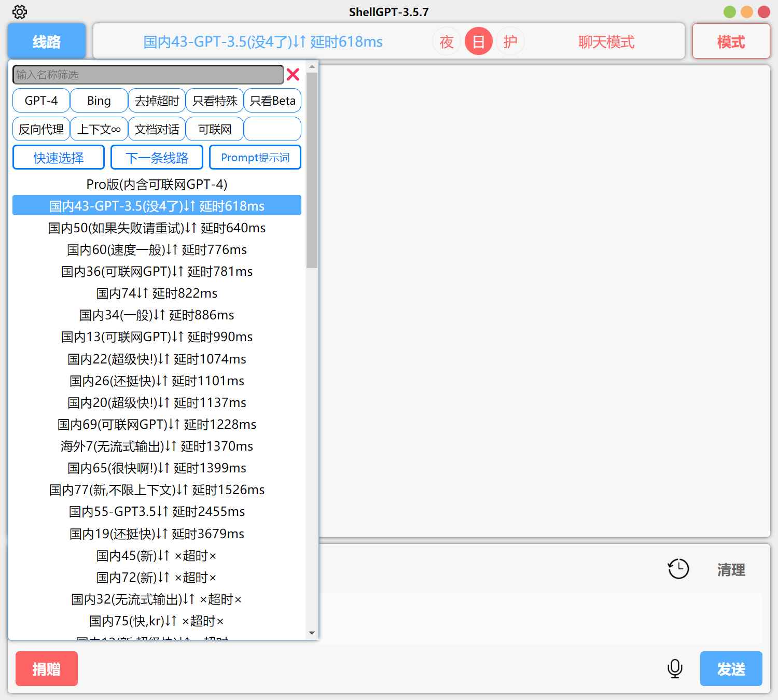Use 快速选择 quick select
778x700 pixels.
tap(58, 157)
